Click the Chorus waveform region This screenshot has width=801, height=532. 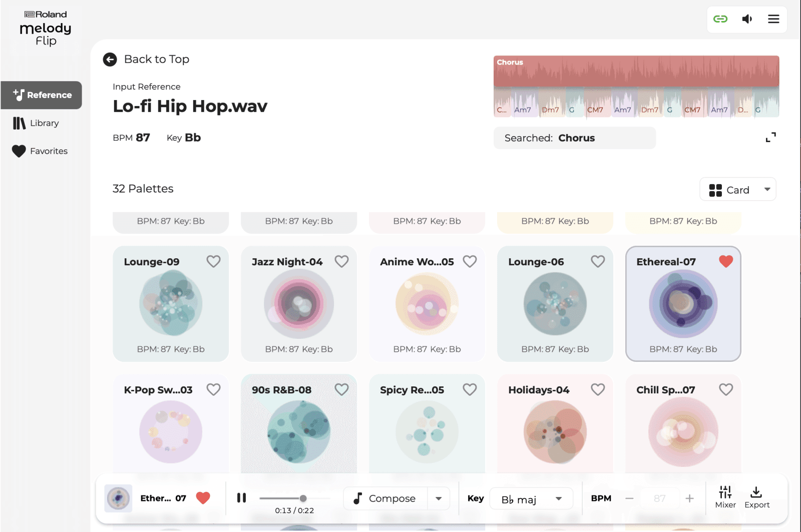[x=636, y=72]
